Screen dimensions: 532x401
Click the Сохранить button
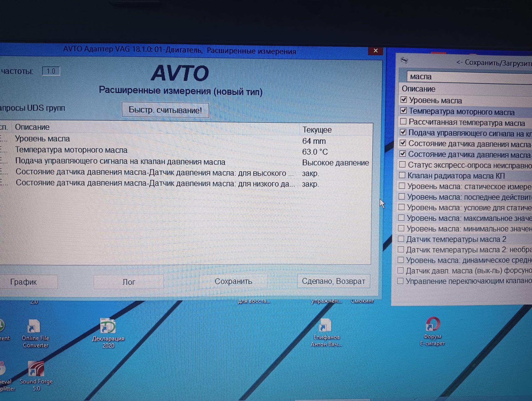point(233,281)
